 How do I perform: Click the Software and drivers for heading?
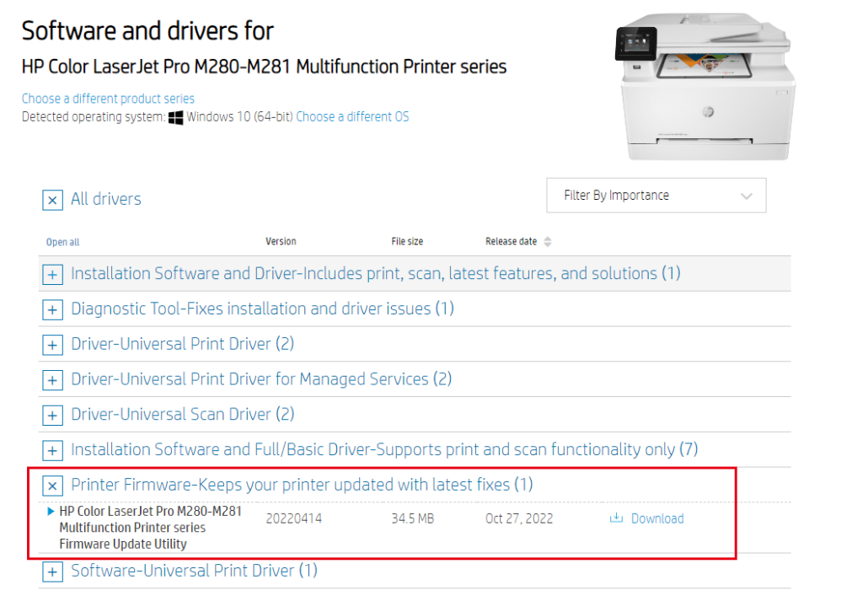coord(147,31)
